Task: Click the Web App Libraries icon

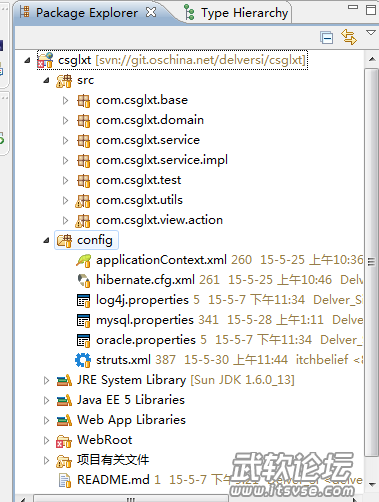Action: point(64,420)
